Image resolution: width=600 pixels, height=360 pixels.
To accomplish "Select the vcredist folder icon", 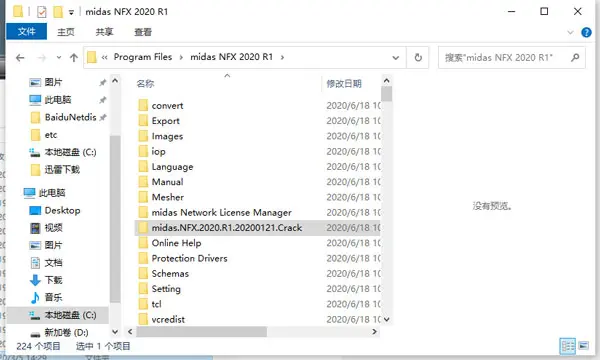I will (143, 319).
